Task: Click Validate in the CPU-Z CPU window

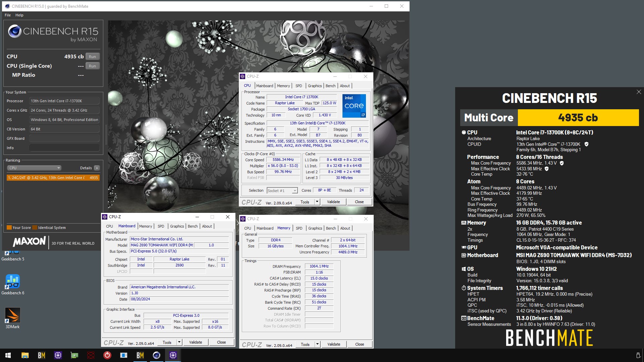Action: click(x=333, y=202)
